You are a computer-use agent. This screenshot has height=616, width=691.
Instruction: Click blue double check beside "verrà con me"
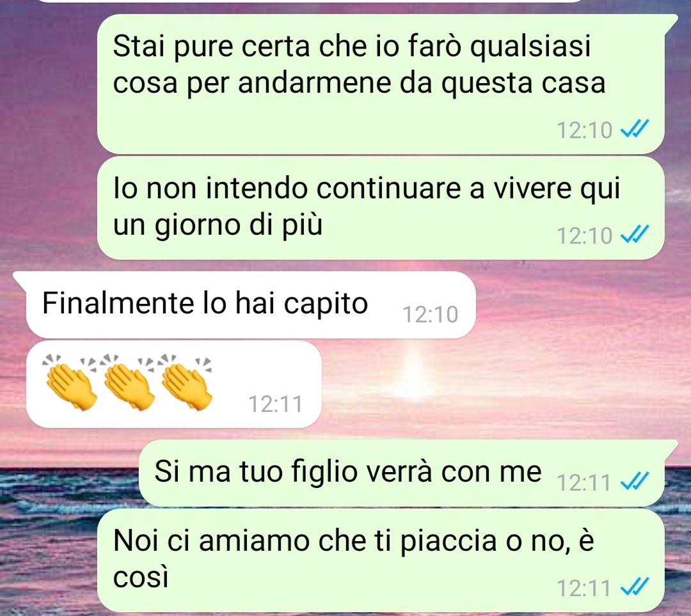tap(634, 482)
